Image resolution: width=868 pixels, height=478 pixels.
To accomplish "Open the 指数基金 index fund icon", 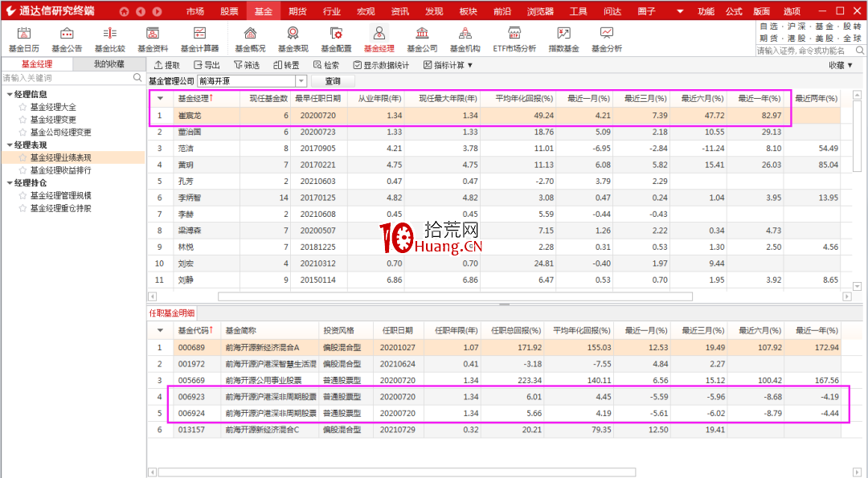I will click(x=563, y=39).
